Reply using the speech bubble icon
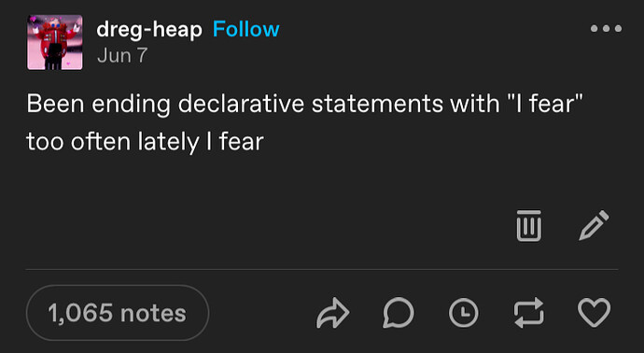 (399, 313)
